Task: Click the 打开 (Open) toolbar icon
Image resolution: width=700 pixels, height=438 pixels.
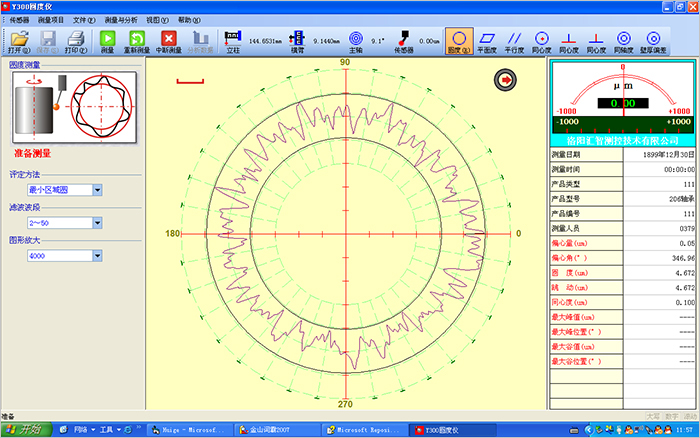Action: coord(19,40)
